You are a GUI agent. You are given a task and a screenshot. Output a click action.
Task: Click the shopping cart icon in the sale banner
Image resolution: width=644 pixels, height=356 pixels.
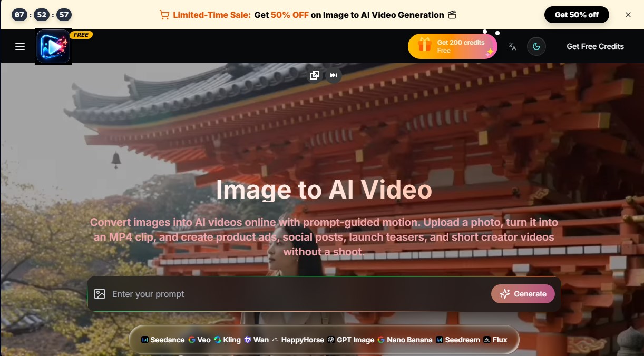coord(164,15)
